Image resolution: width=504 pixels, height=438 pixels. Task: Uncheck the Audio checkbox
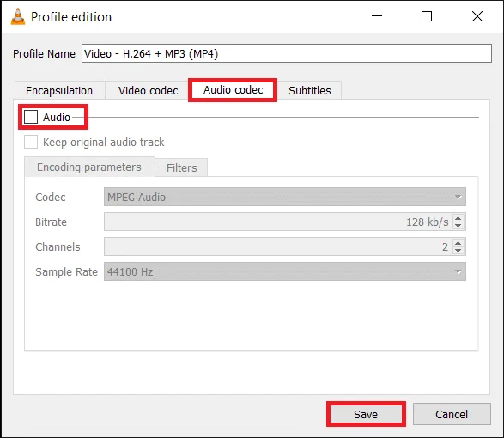pyautogui.click(x=31, y=117)
